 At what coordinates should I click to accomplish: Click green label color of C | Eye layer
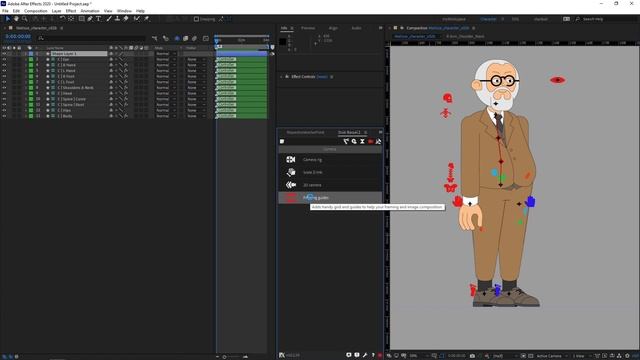point(31,59)
